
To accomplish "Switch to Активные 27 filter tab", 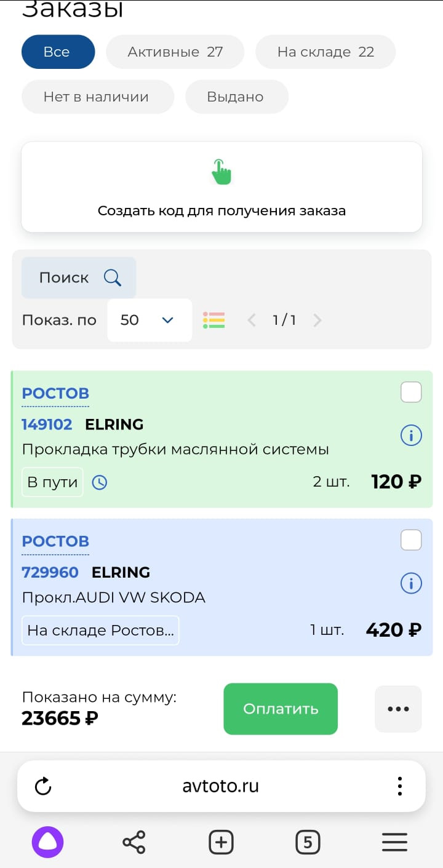I will (x=175, y=52).
